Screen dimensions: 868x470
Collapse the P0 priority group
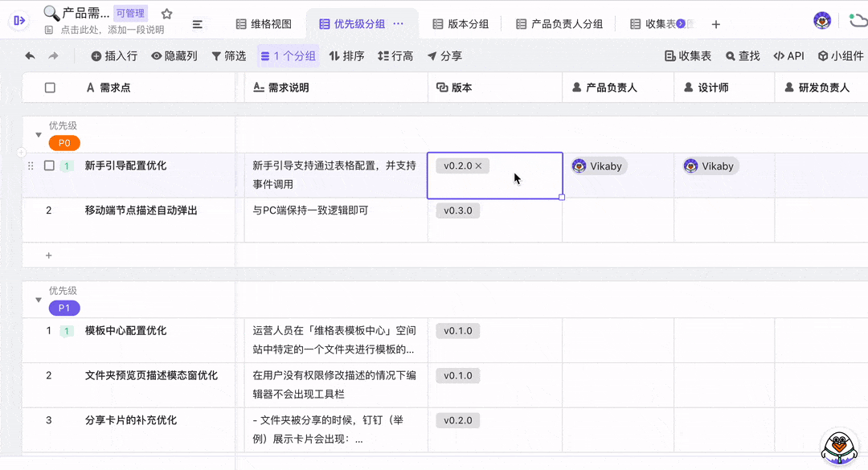point(39,135)
